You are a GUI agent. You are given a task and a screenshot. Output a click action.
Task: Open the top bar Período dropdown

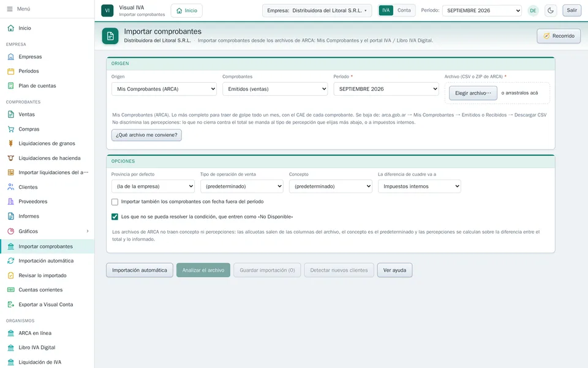(482, 10)
